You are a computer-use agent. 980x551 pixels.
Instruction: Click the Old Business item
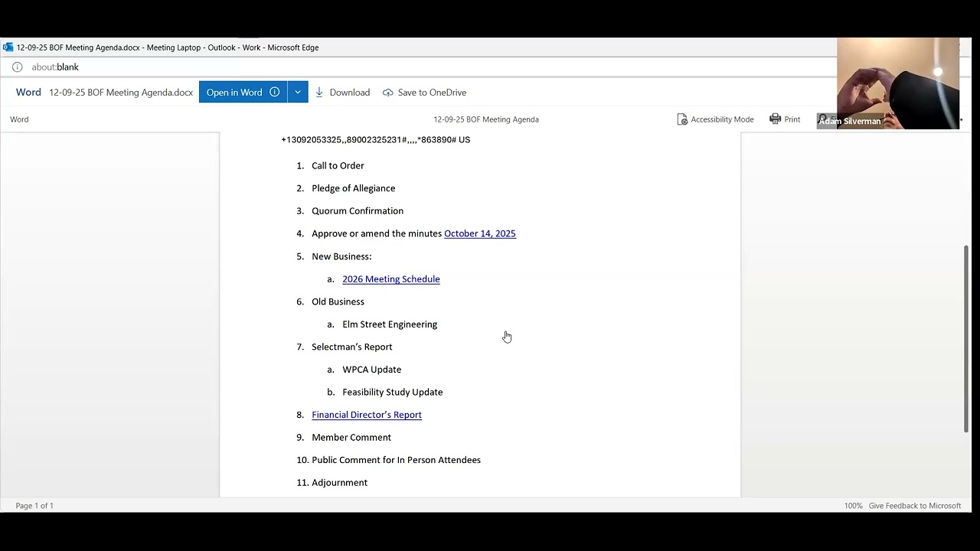(338, 302)
